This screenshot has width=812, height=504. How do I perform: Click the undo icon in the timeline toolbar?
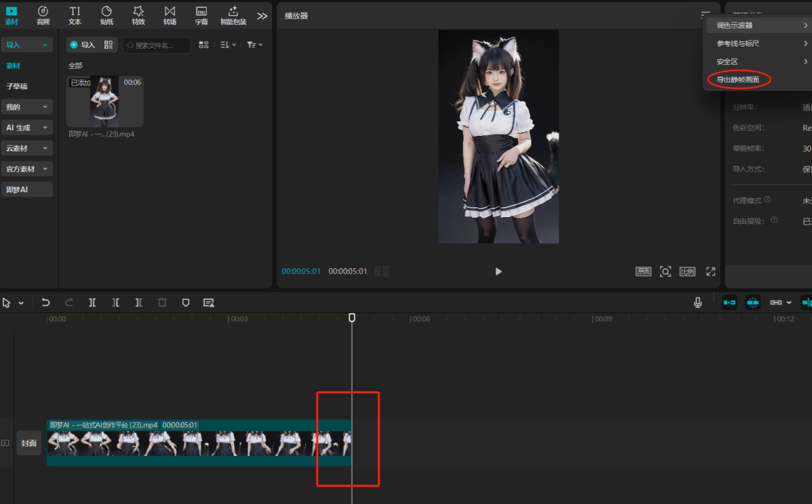pyautogui.click(x=45, y=302)
